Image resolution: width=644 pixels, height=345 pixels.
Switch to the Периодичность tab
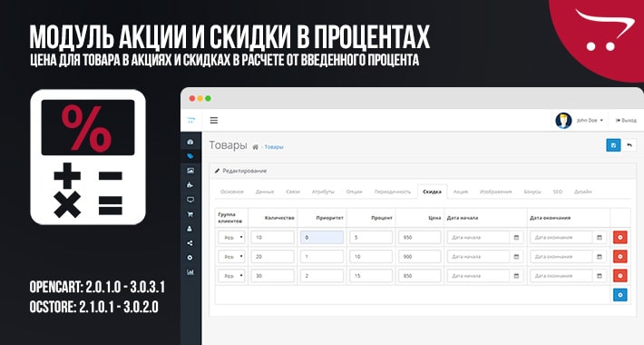[392, 192]
